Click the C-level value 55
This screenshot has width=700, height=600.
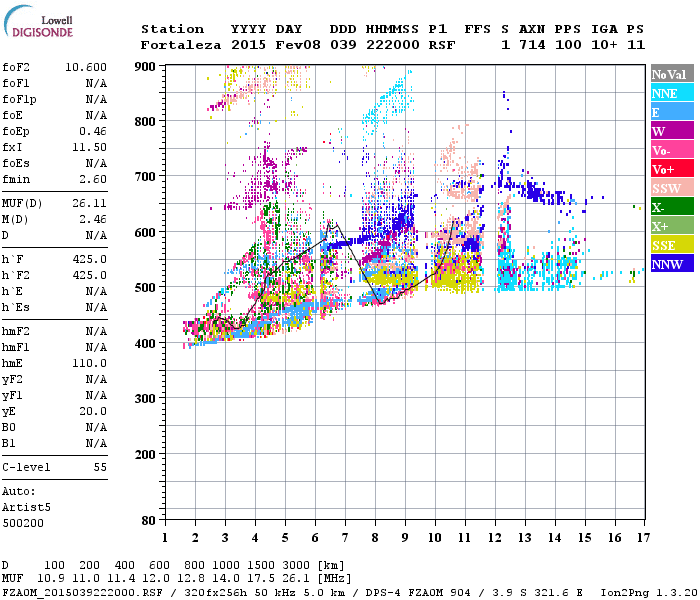pos(100,467)
